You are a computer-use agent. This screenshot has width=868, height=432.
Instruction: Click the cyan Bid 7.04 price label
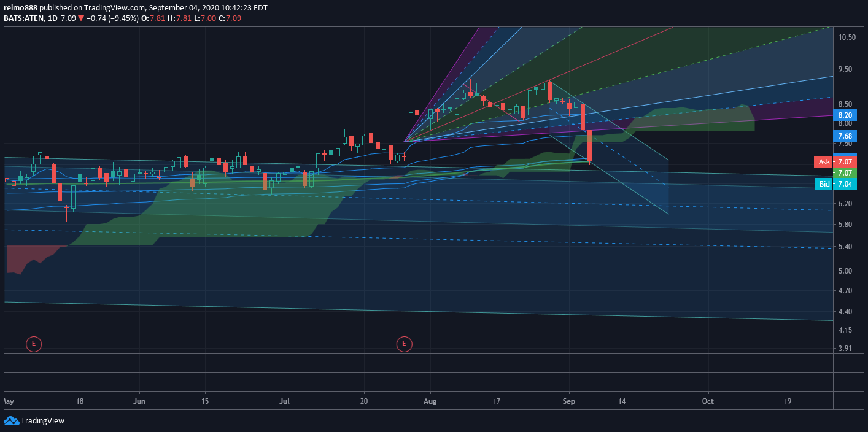click(835, 183)
